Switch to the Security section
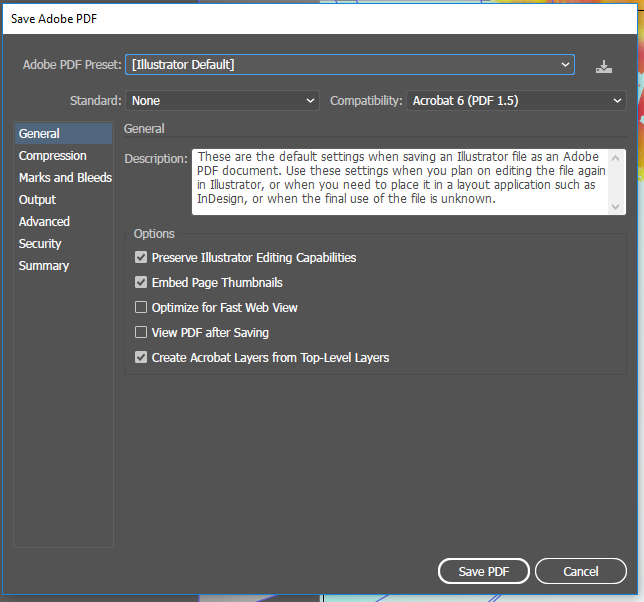This screenshot has height=602, width=644. pos(40,244)
